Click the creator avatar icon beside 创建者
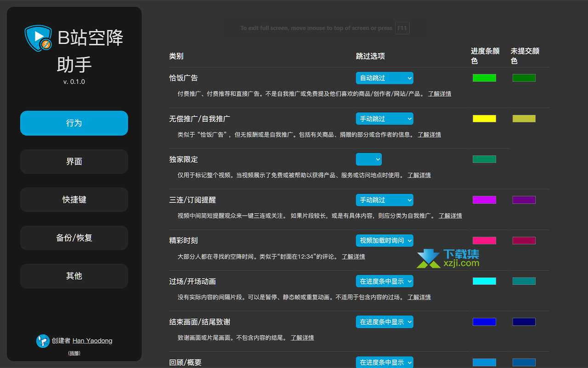 coord(43,341)
